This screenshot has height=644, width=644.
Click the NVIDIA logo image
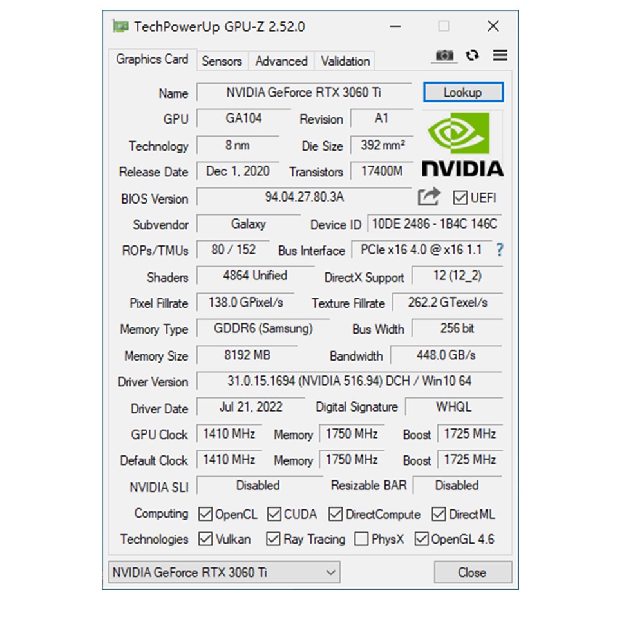[462, 144]
